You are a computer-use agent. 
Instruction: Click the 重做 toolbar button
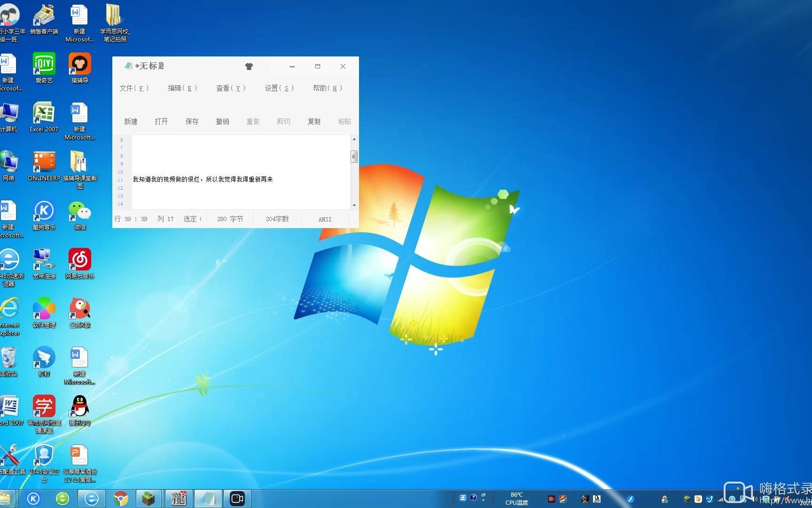(253, 121)
